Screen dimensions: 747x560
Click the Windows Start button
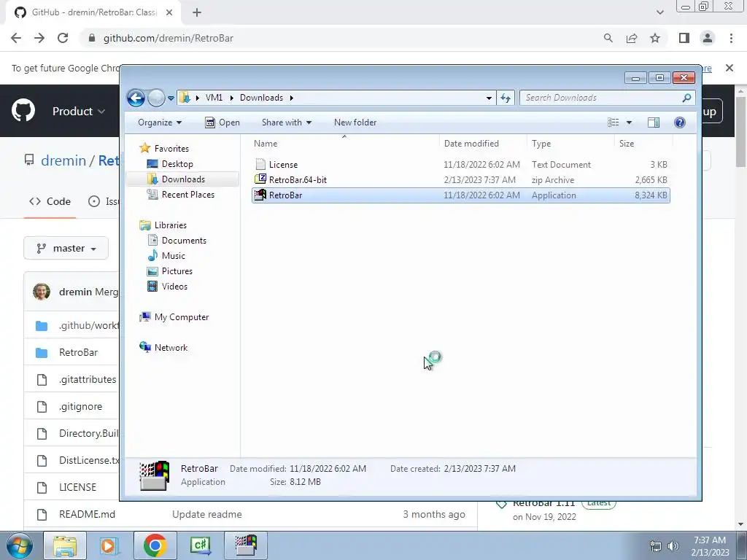pyautogui.click(x=20, y=545)
